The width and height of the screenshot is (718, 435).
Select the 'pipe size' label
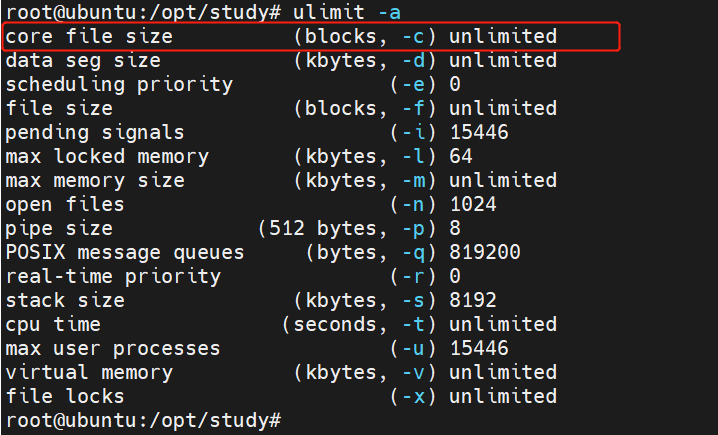click(59, 229)
